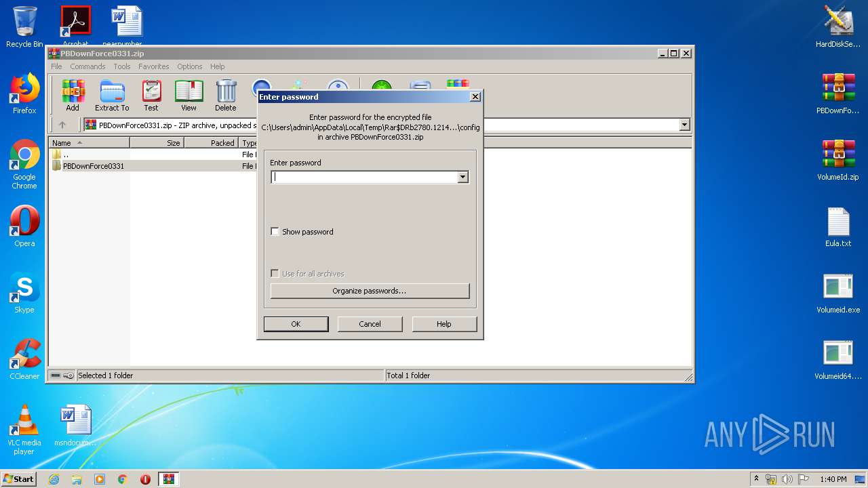Sort by Name column header
868x488 pixels.
click(90, 143)
